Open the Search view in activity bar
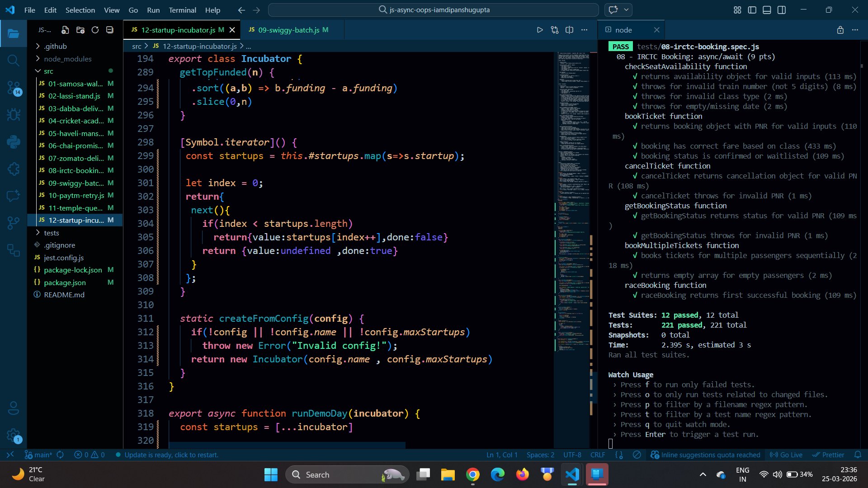This screenshot has width=868, height=488. pos(14,60)
